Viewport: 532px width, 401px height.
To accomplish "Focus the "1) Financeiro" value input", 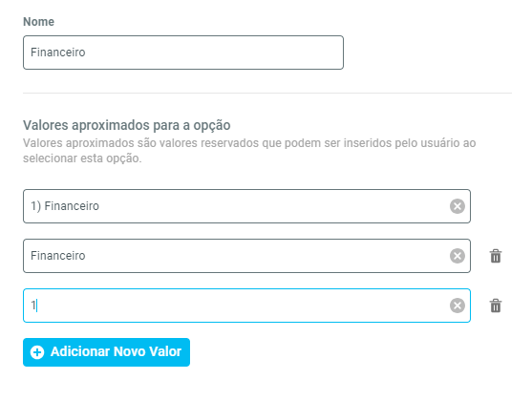I will (246, 206).
